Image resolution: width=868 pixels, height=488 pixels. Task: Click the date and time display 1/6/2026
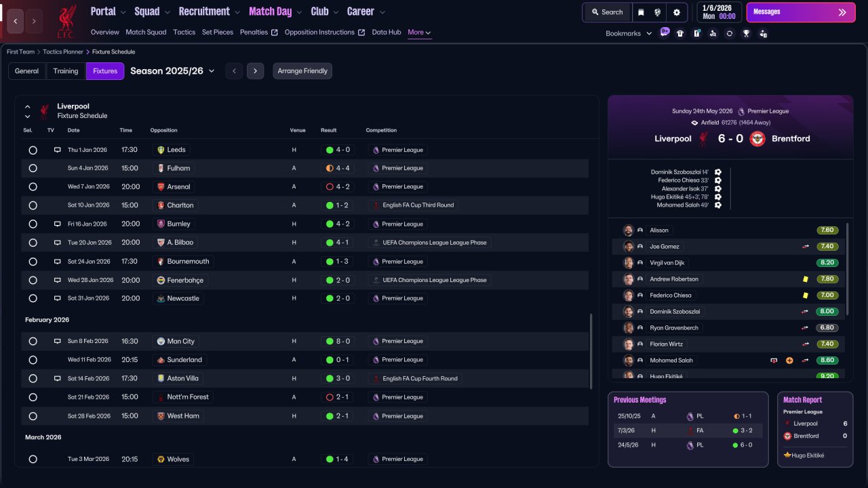pos(718,12)
